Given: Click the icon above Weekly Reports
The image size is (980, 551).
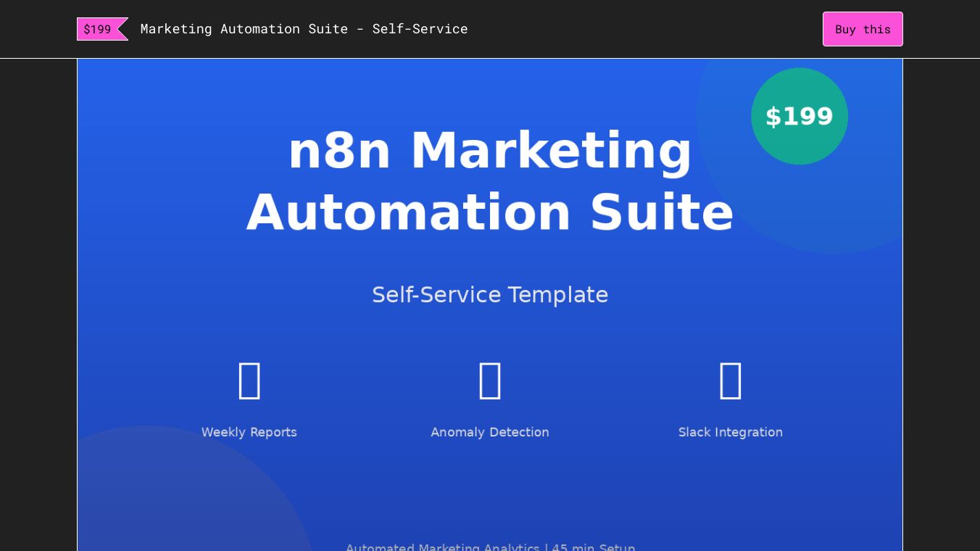Looking at the screenshot, I should coord(249,381).
